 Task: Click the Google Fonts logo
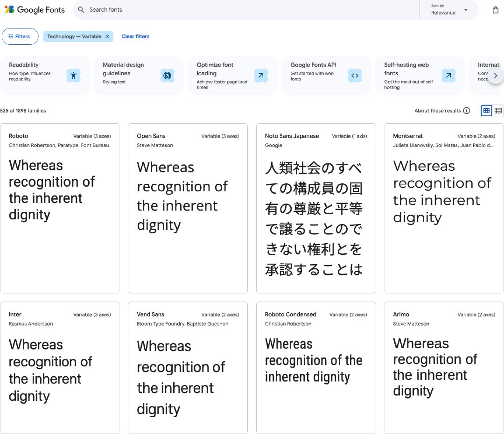pos(35,10)
